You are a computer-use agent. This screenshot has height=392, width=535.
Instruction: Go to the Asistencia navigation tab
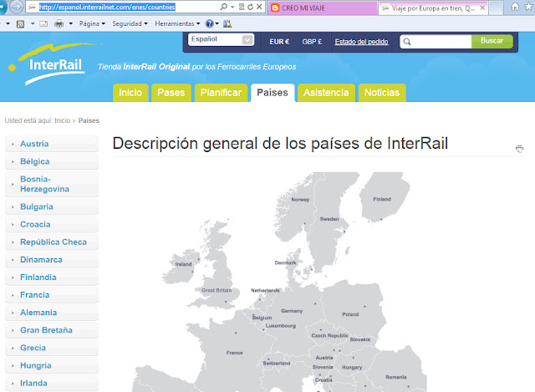click(x=326, y=93)
